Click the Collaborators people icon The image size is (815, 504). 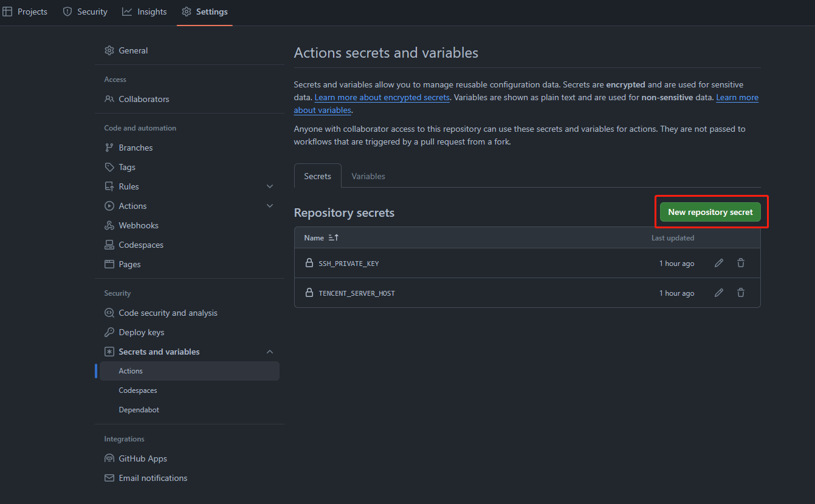[x=109, y=99]
